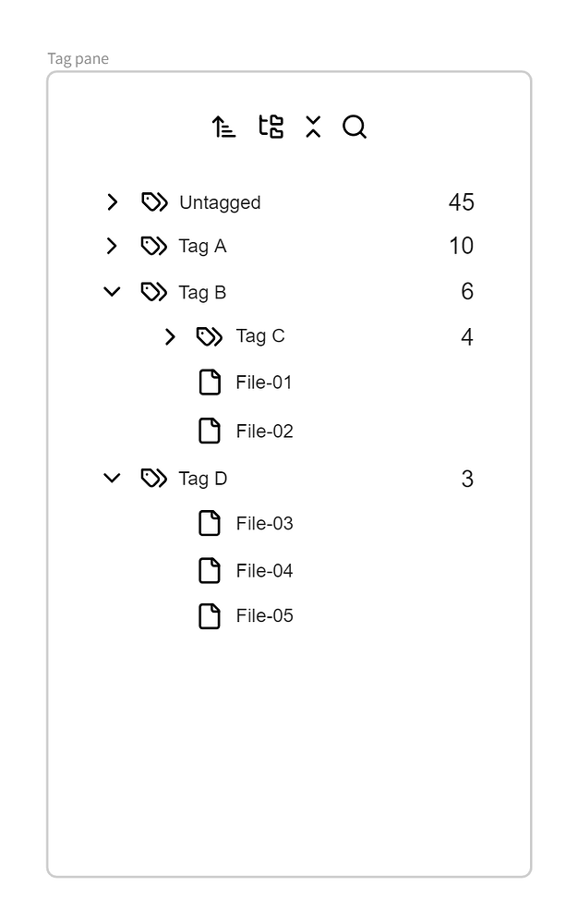Click the Tag pane title label
Screen dimensions: 578x924
[x=78, y=58]
